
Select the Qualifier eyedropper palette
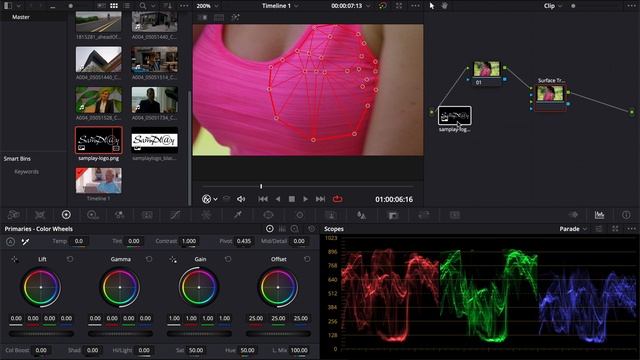[x=237, y=215]
